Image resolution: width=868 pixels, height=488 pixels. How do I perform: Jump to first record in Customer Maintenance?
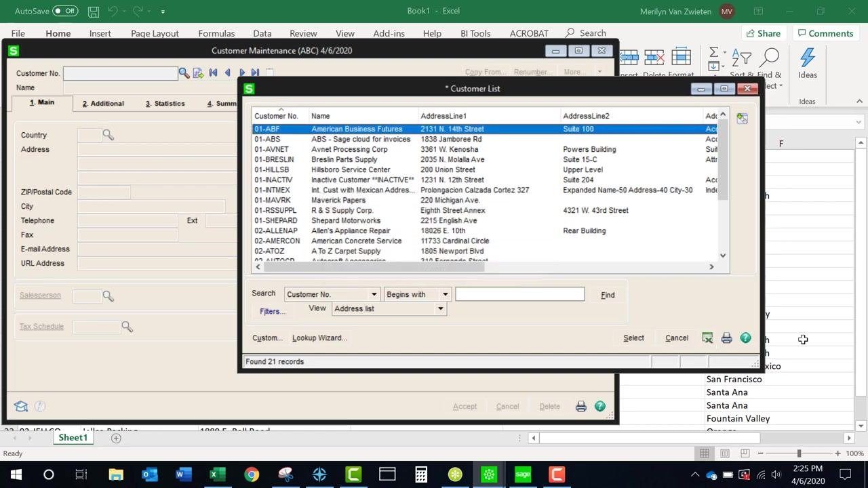[x=213, y=73]
